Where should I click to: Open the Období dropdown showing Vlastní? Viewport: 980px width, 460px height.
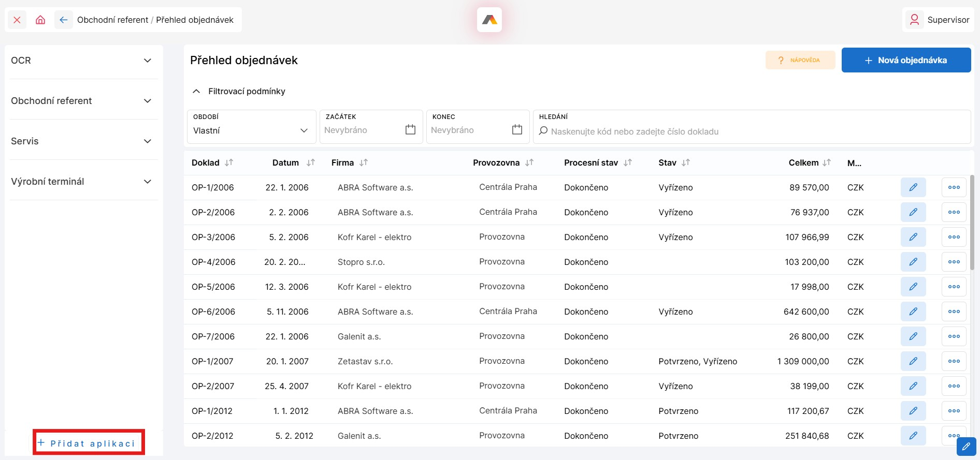[x=251, y=127]
